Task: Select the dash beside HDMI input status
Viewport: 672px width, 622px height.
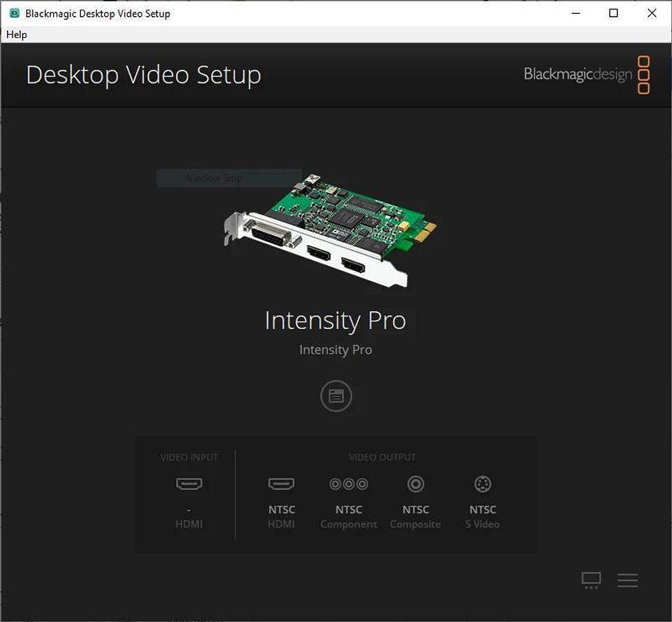Action: click(189, 509)
